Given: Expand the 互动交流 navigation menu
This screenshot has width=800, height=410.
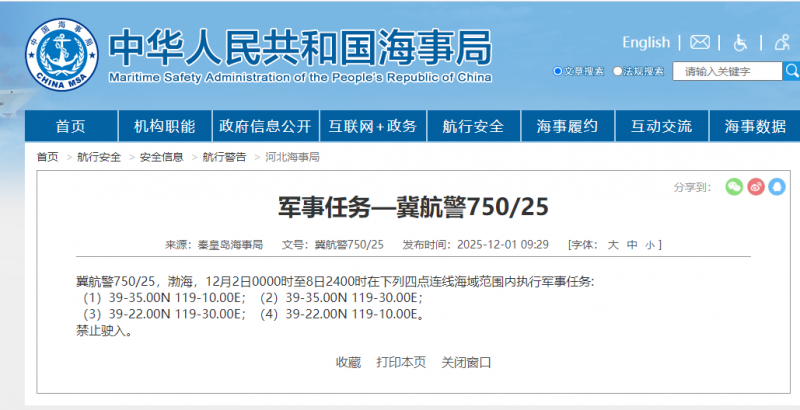Looking at the screenshot, I should (x=661, y=126).
